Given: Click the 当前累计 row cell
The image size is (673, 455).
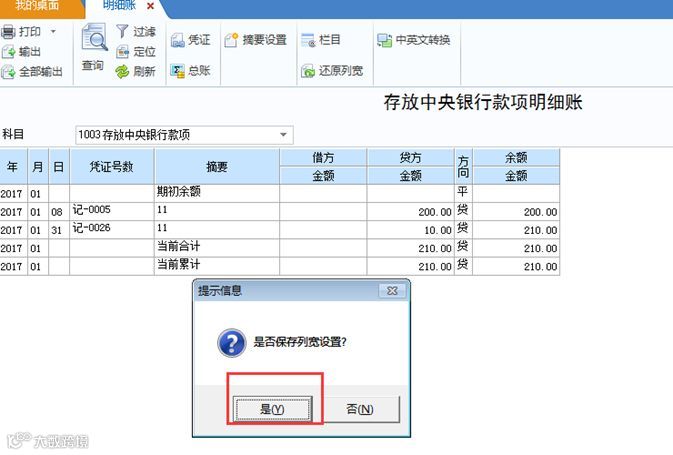Looking at the screenshot, I should [217, 266].
